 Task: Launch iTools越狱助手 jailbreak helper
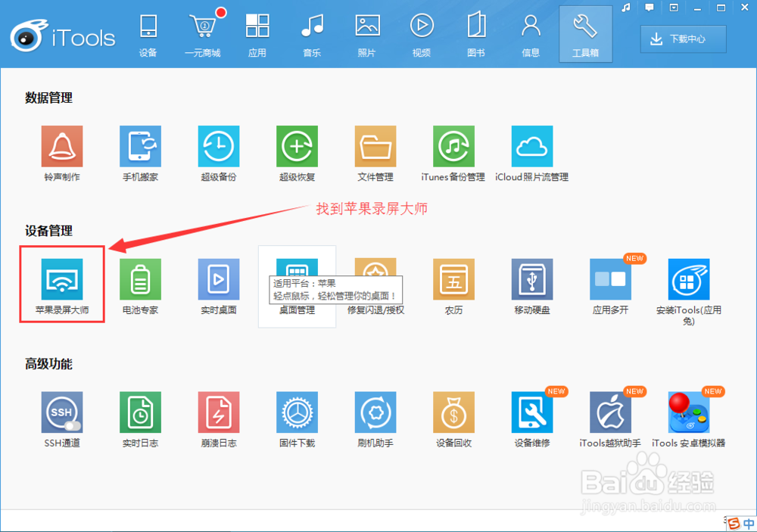click(x=610, y=412)
